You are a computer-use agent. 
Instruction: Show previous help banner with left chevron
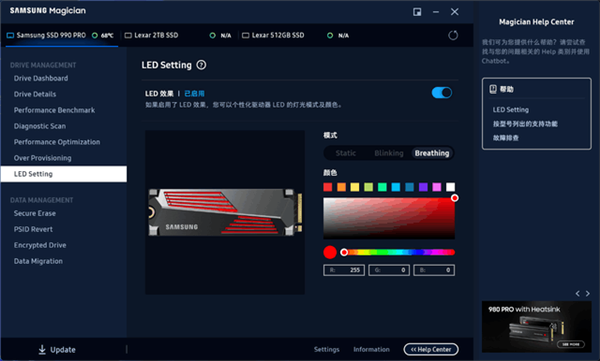pos(577,294)
